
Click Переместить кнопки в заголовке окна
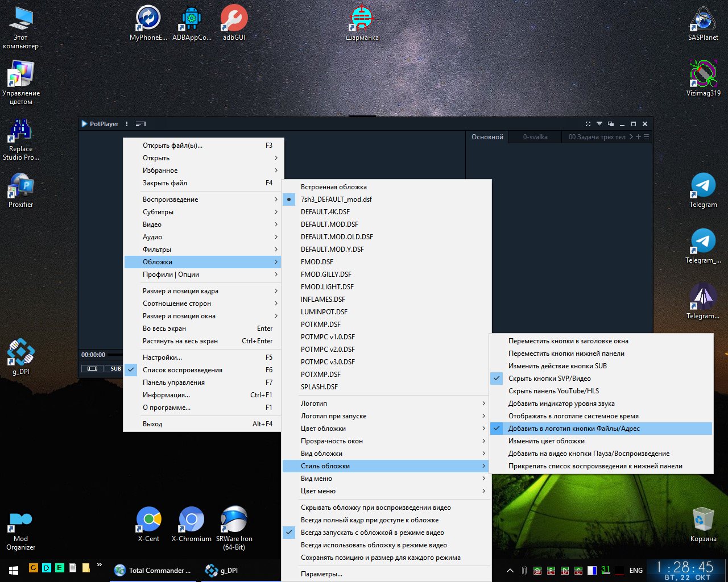point(601,341)
